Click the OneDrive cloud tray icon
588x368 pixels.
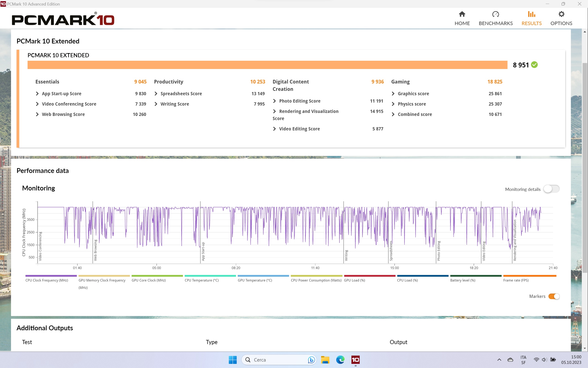(510, 360)
